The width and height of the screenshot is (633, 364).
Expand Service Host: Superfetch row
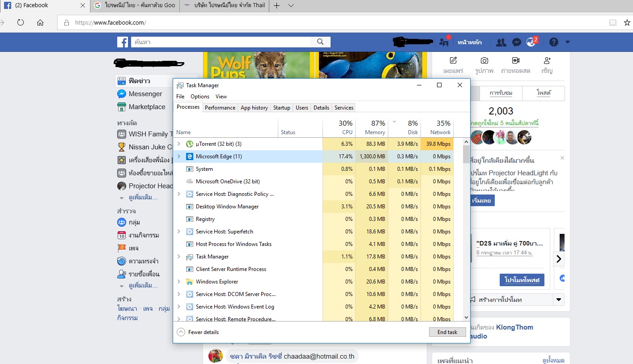(179, 232)
